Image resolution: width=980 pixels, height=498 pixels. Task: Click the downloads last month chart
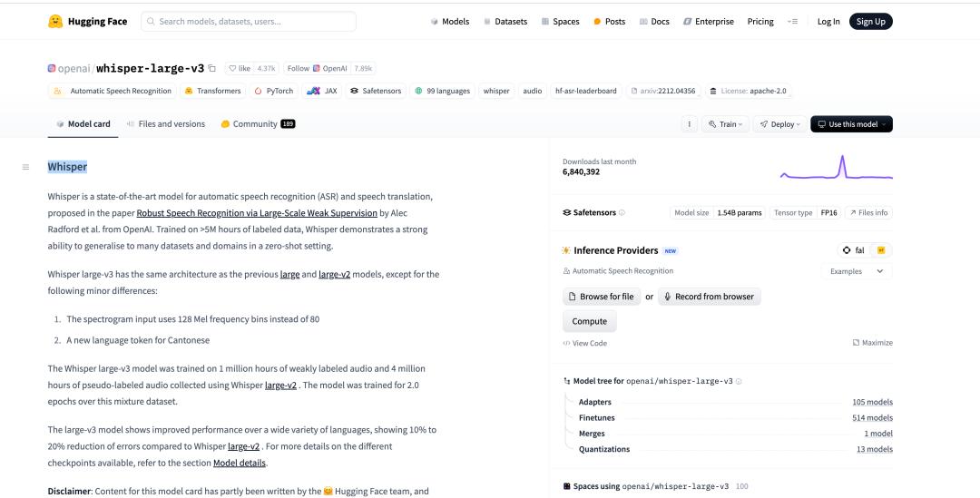(x=836, y=168)
